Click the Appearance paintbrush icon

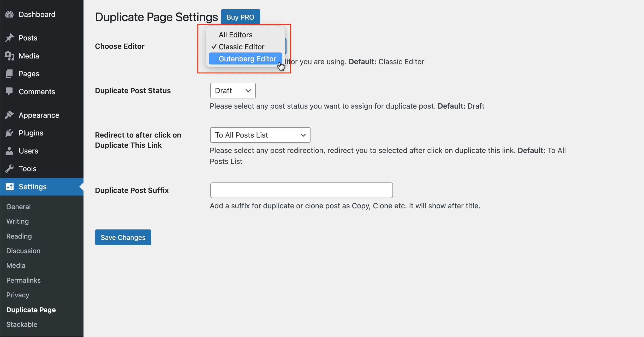click(9, 115)
